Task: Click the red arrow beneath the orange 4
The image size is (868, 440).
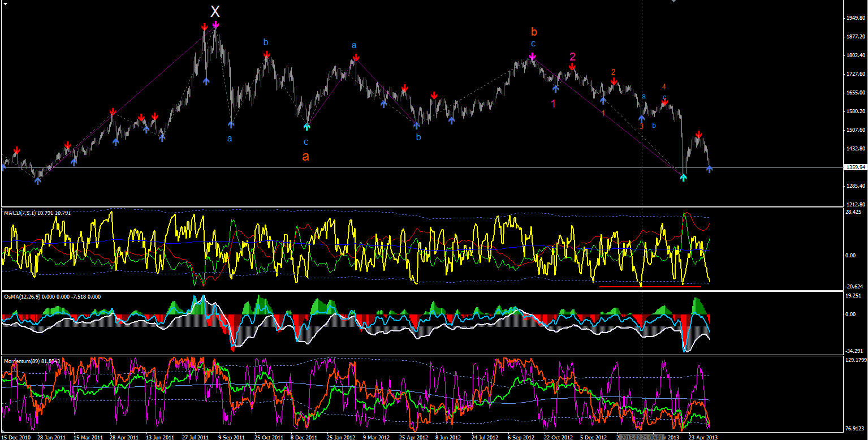Action: pos(665,102)
